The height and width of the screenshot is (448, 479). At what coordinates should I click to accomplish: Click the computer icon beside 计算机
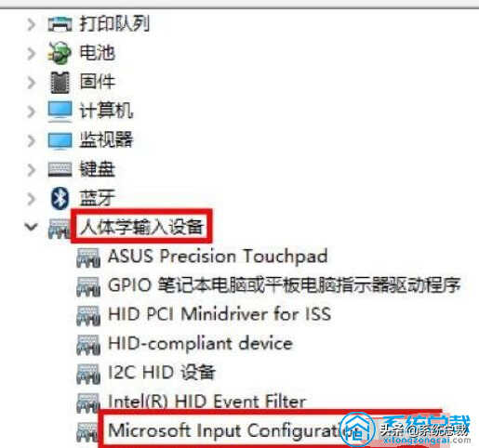(60, 112)
